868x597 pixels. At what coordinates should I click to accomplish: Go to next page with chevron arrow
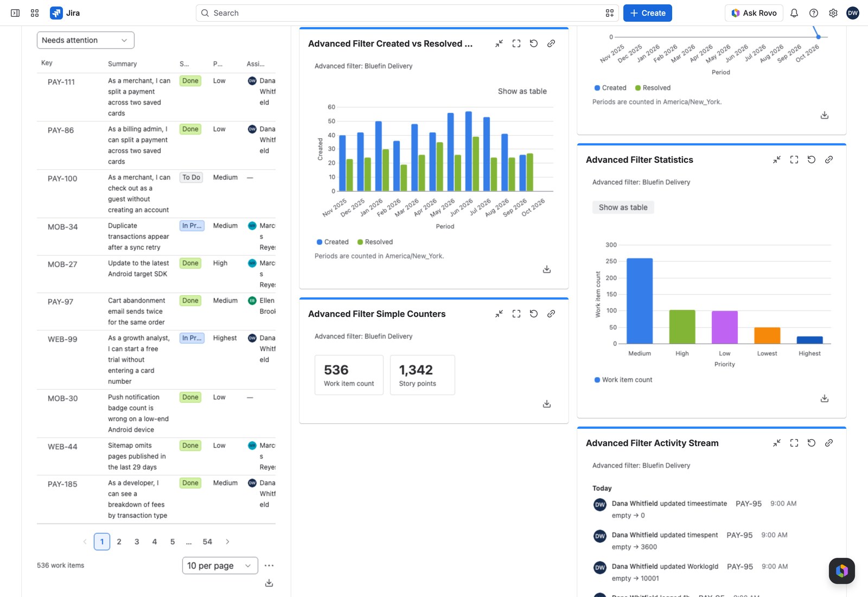pyautogui.click(x=227, y=542)
